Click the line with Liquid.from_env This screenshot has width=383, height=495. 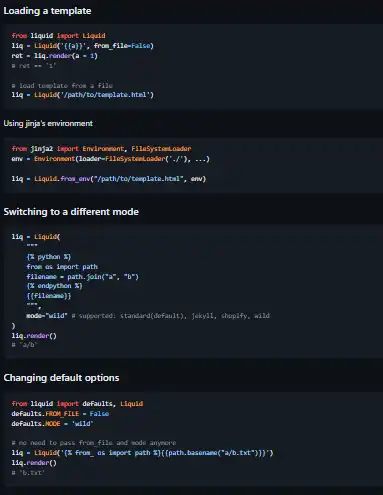tap(109, 179)
